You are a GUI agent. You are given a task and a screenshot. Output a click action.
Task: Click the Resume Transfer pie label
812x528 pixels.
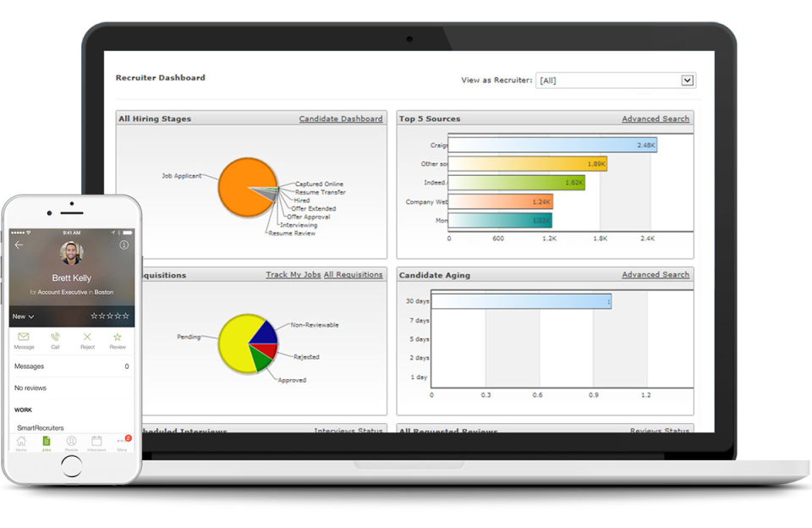(x=320, y=192)
